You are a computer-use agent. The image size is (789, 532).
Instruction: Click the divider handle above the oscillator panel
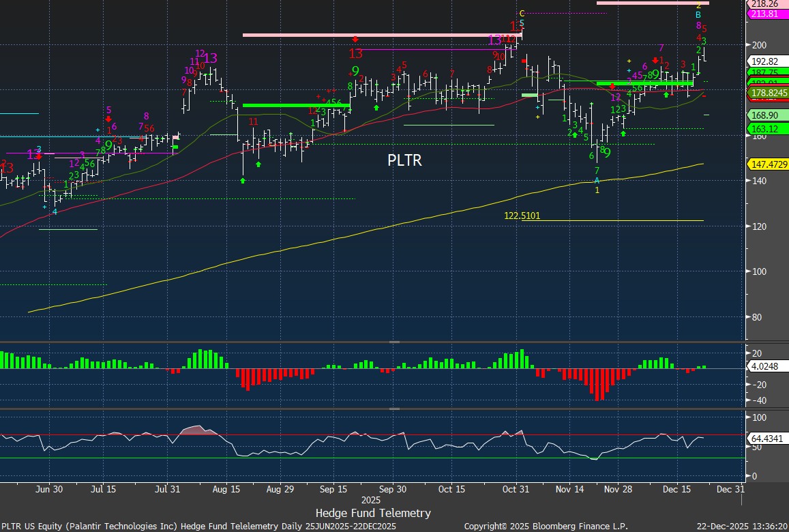[394, 409]
